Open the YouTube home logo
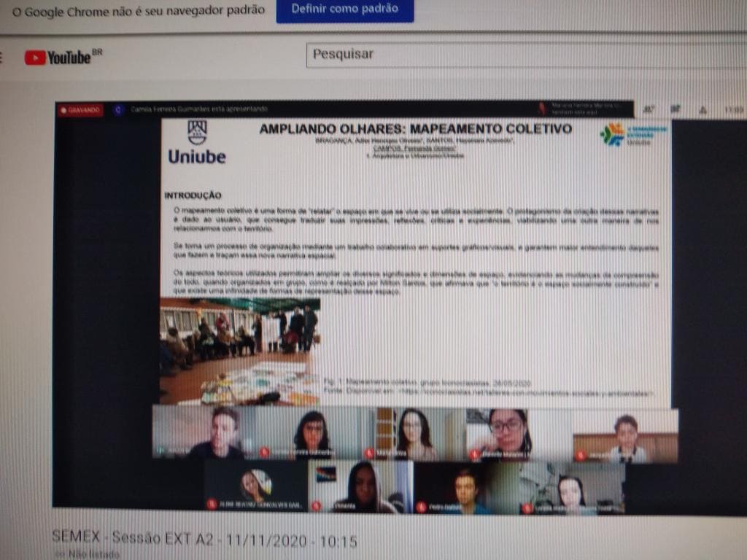747x560 pixels. coord(63,58)
